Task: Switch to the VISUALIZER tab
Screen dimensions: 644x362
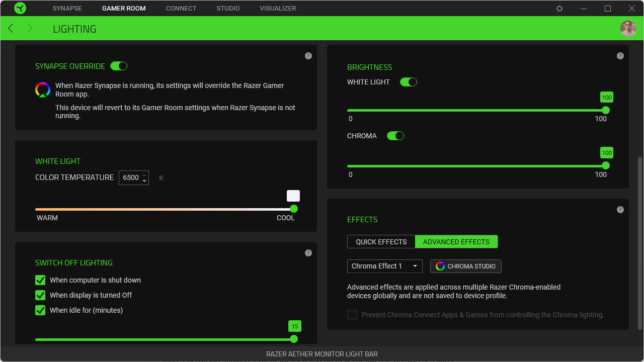Action: 278,9
